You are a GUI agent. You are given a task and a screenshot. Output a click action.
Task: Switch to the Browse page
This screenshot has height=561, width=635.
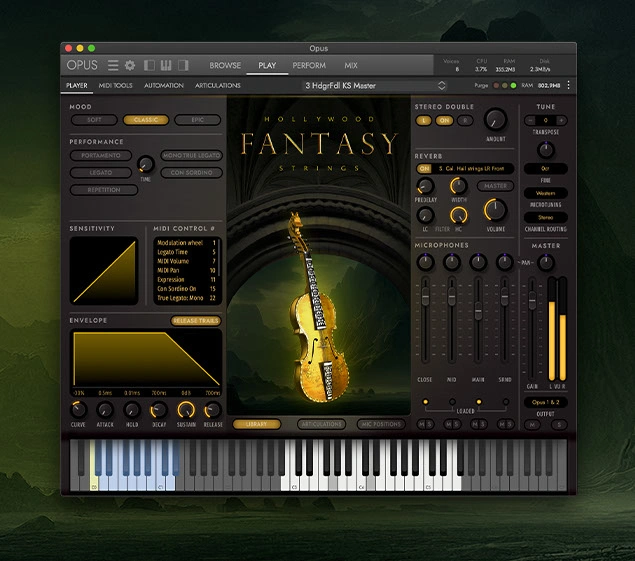[225, 65]
